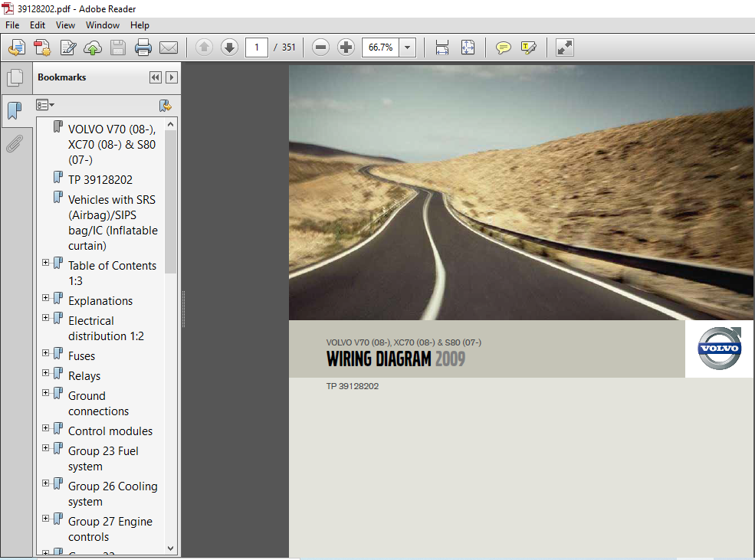755x560 pixels.
Task: Expand the Relays bookmark
Action: pyautogui.click(x=46, y=373)
